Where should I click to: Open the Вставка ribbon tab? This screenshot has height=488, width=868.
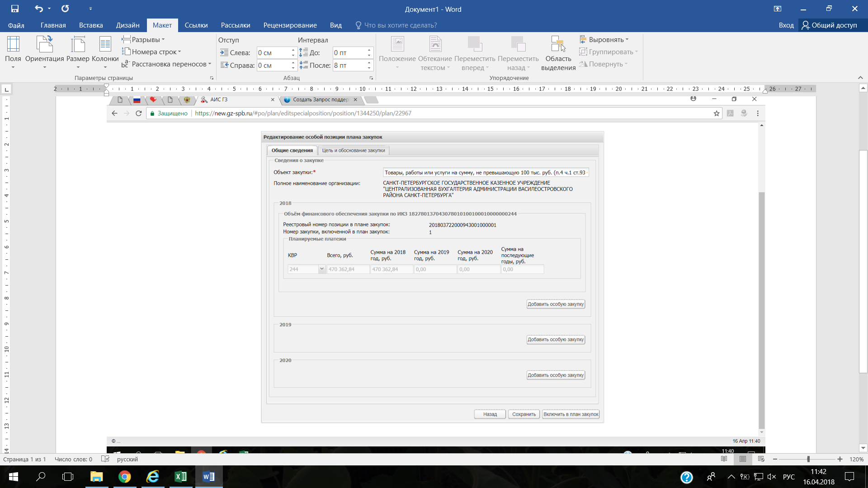[91, 25]
